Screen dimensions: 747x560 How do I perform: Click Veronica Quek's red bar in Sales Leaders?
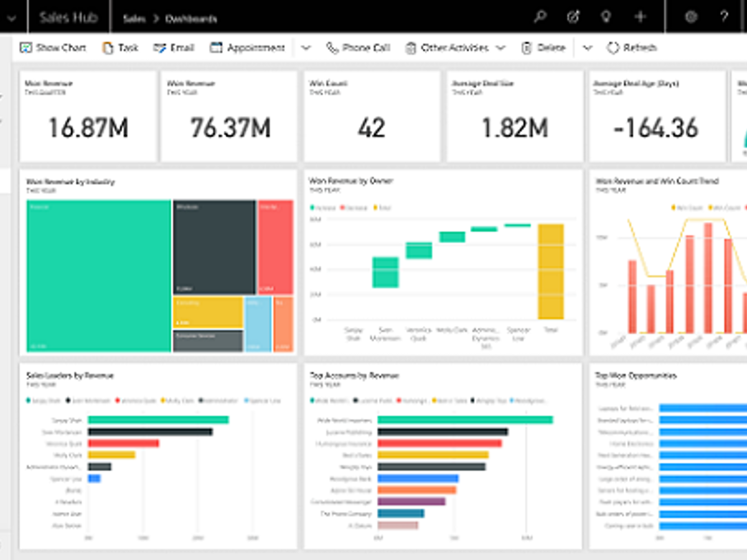123,444
